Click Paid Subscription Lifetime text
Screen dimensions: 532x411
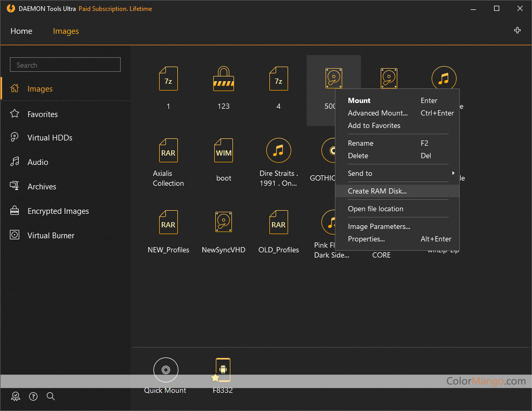(x=115, y=8)
